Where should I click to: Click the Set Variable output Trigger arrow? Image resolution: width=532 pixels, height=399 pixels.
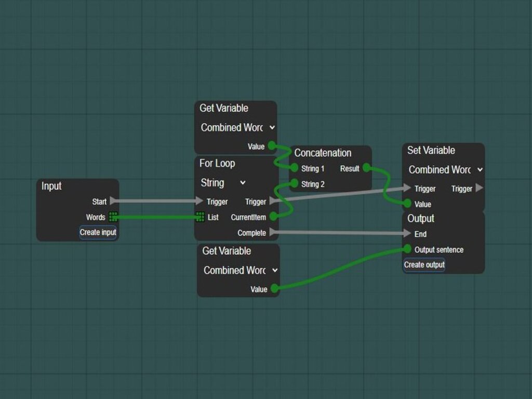pos(480,188)
